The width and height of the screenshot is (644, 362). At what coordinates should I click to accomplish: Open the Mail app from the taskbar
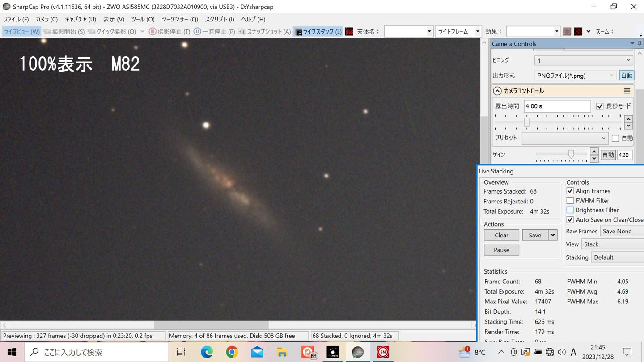[257, 352]
